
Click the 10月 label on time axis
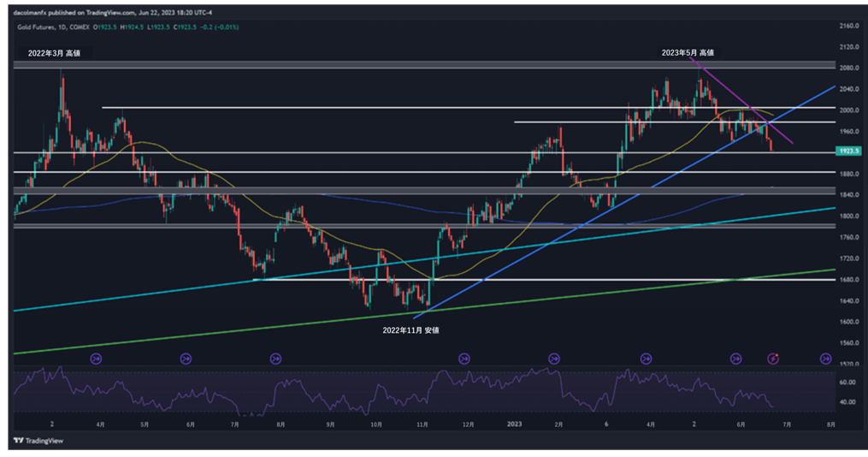pyautogui.click(x=376, y=424)
